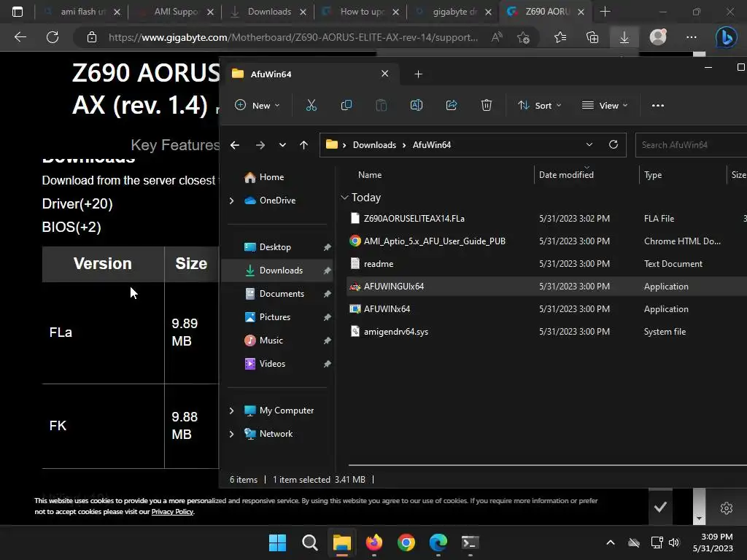Click Driver(+20) on the Gigabyte page
This screenshot has height=560, width=747.
77,204
